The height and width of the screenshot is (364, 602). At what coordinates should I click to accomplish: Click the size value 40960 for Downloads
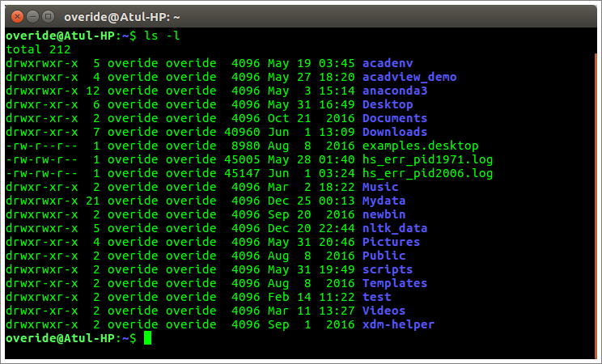pos(242,132)
